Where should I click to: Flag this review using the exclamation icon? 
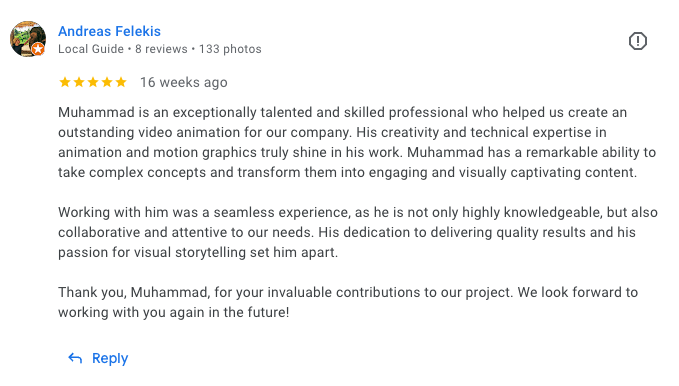(x=637, y=41)
